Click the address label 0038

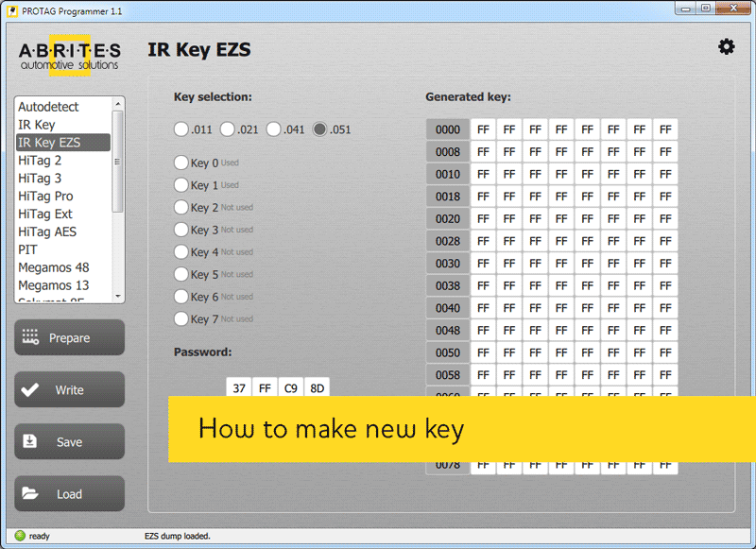448,285
